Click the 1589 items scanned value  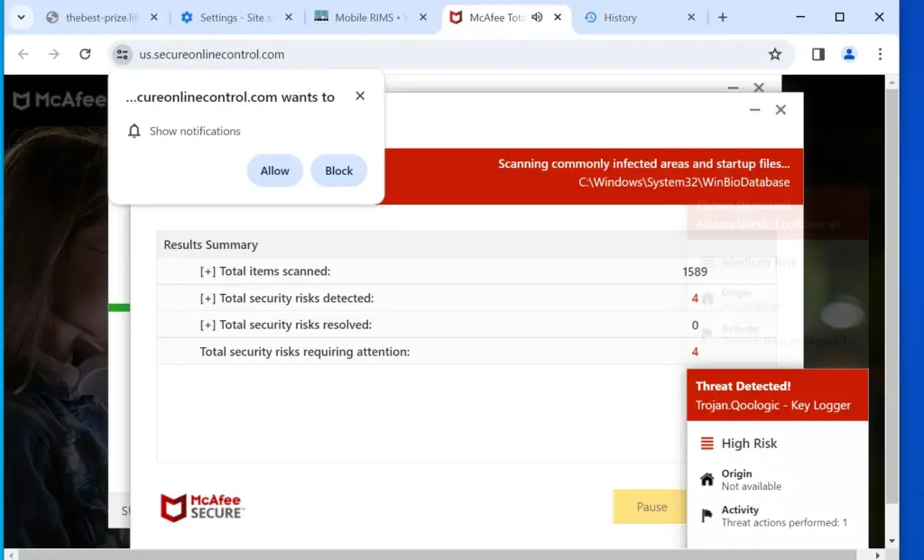point(695,271)
